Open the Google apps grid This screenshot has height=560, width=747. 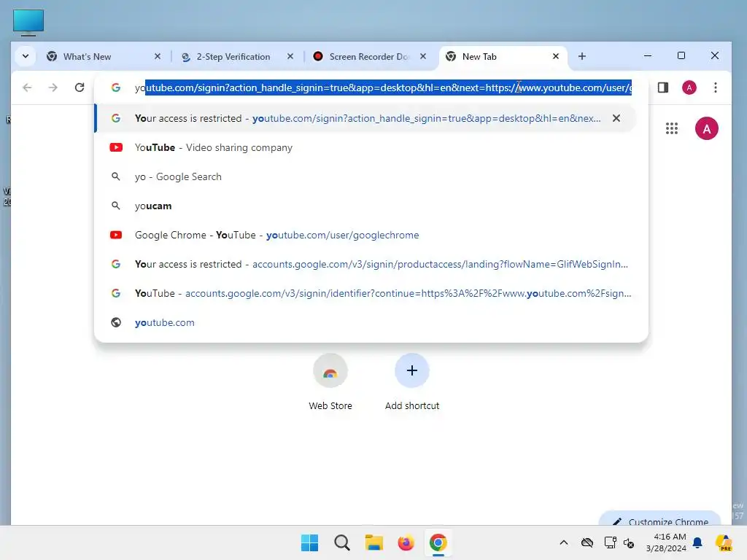(x=671, y=128)
